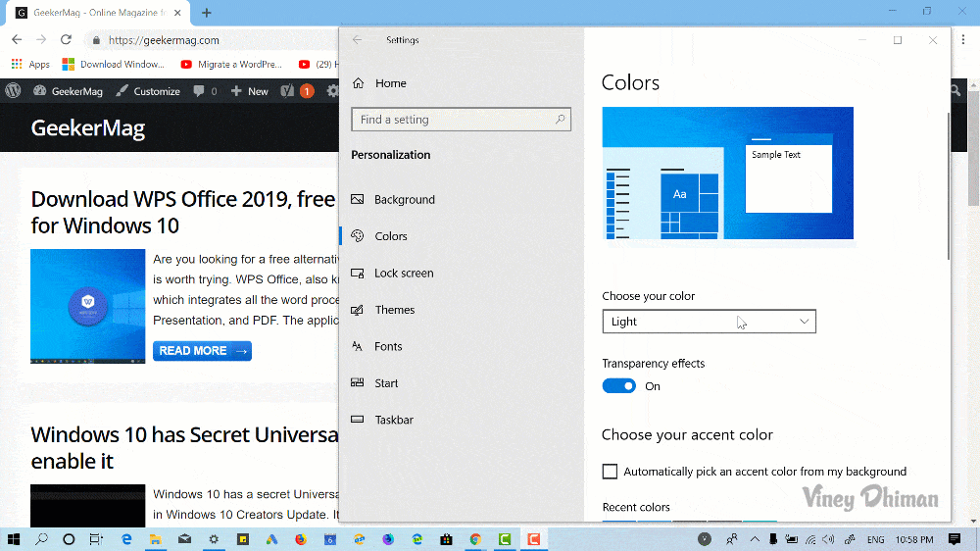Open the Calendar app on taskbar
This screenshot has width=980, height=551.
[330, 539]
